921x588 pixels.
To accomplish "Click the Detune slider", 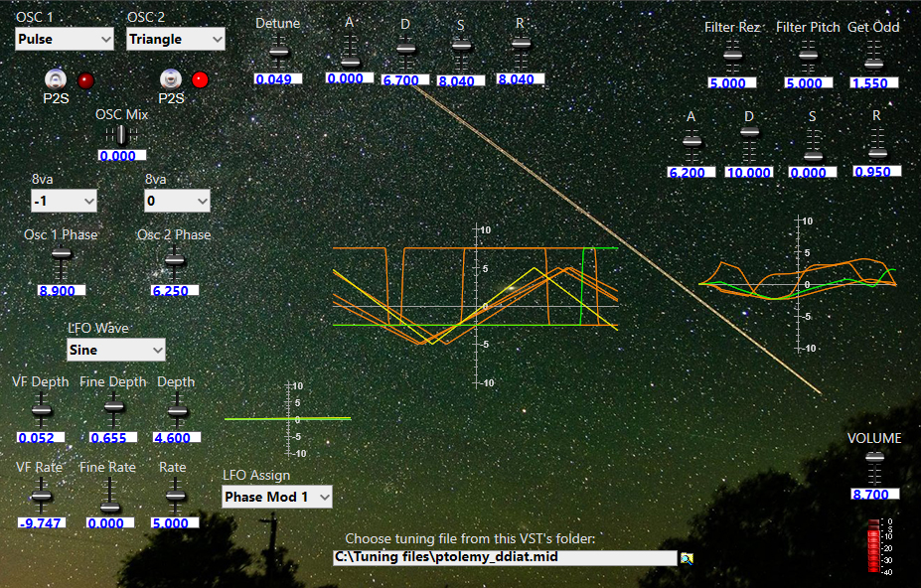I will pos(278,52).
